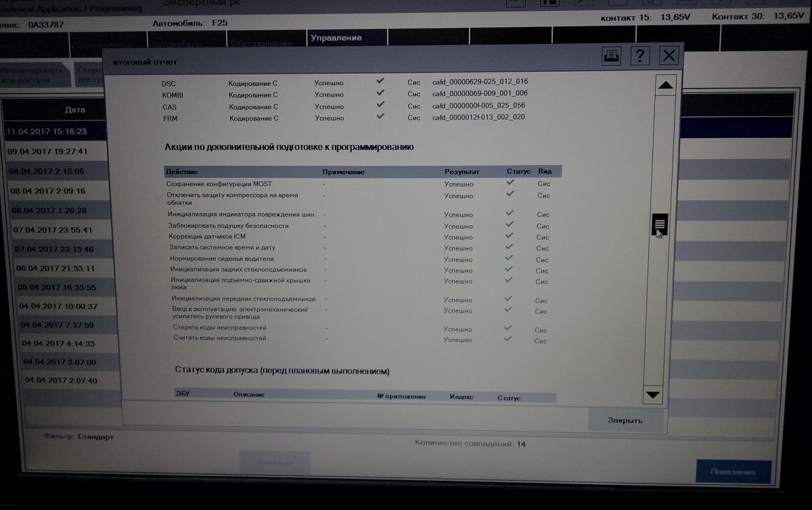Select the 11.04.2017 15:16:23 entry

tap(47, 131)
